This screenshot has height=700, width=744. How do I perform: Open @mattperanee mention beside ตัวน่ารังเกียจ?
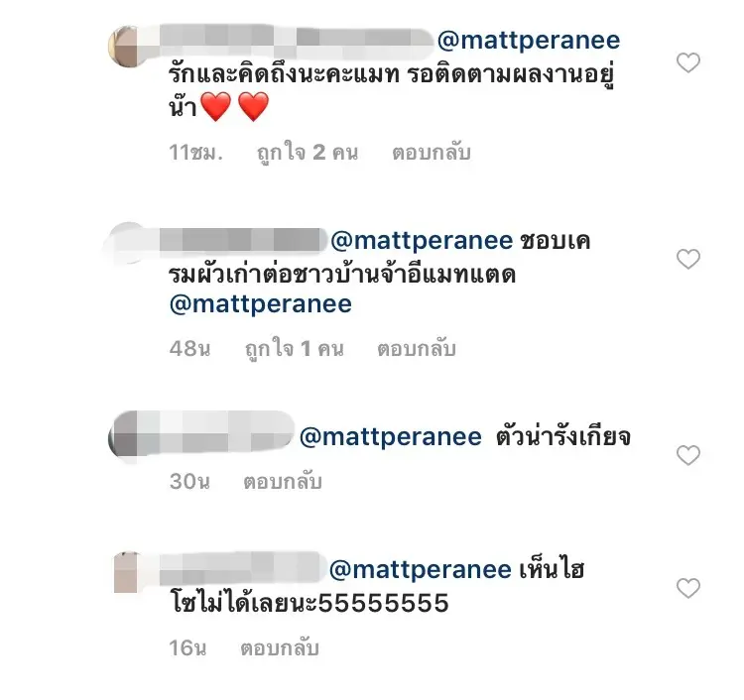click(x=391, y=437)
